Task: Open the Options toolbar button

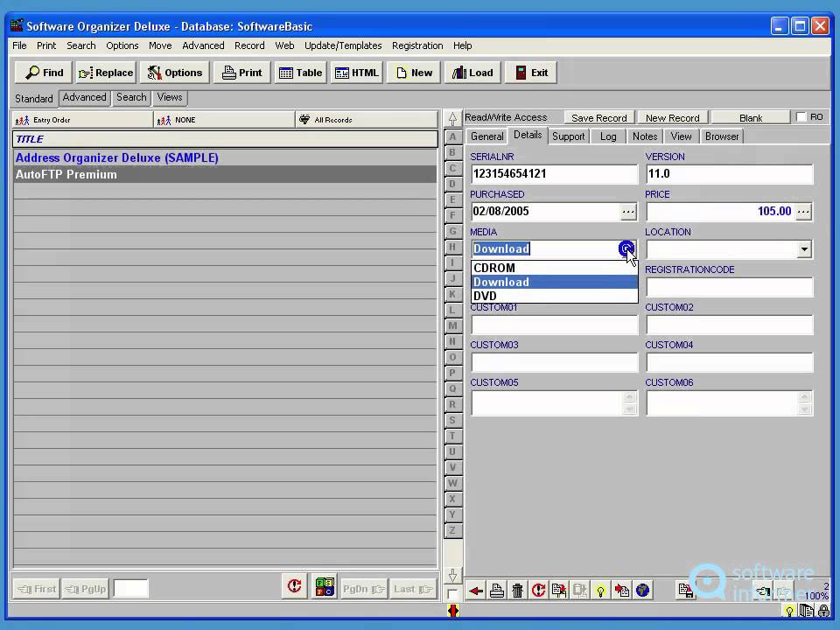Action: [175, 73]
